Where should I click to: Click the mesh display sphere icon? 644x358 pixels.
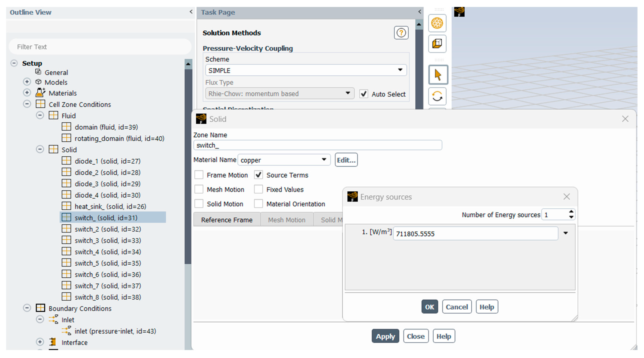coord(437,23)
